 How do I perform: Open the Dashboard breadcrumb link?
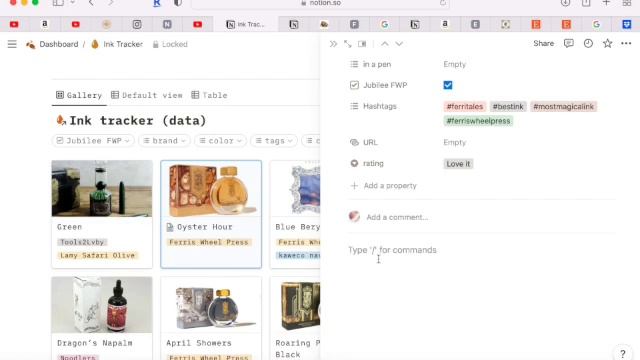(x=58, y=44)
